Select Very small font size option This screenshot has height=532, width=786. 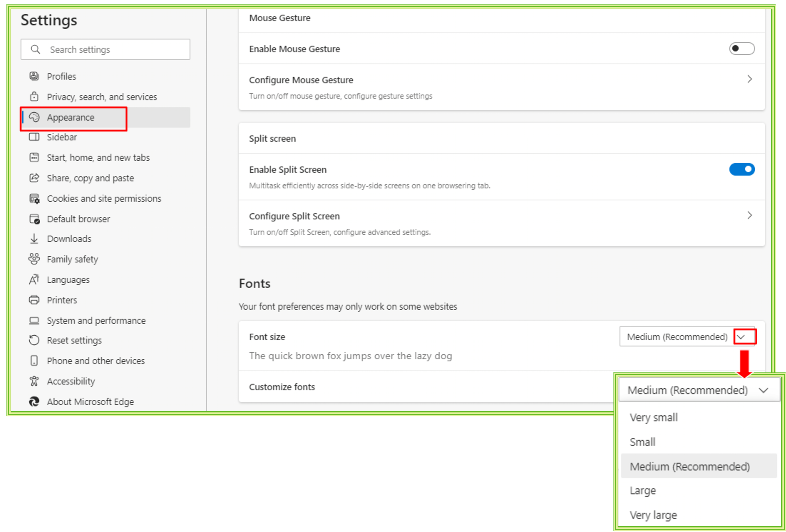[x=654, y=418]
